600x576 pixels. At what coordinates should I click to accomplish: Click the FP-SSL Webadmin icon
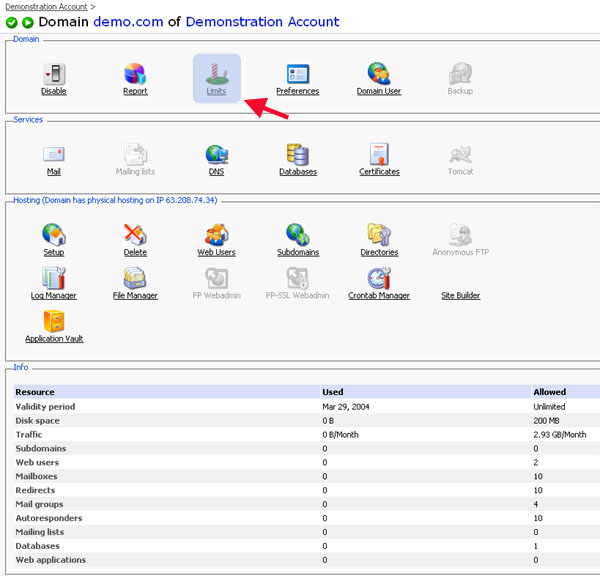pos(298,278)
